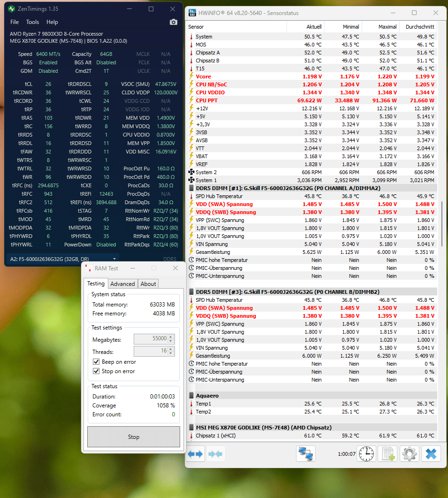Select the Chipsatz A sensor row label
This screenshot has height=498, width=448.
pyautogui.click(x=208, y=53)
